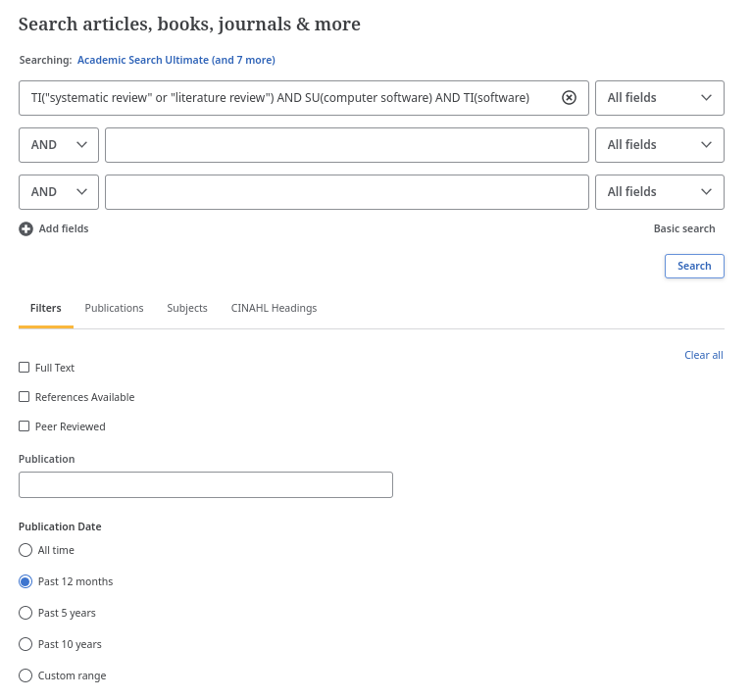
Task: Select Past 10 years radio button
Action: 25,644
